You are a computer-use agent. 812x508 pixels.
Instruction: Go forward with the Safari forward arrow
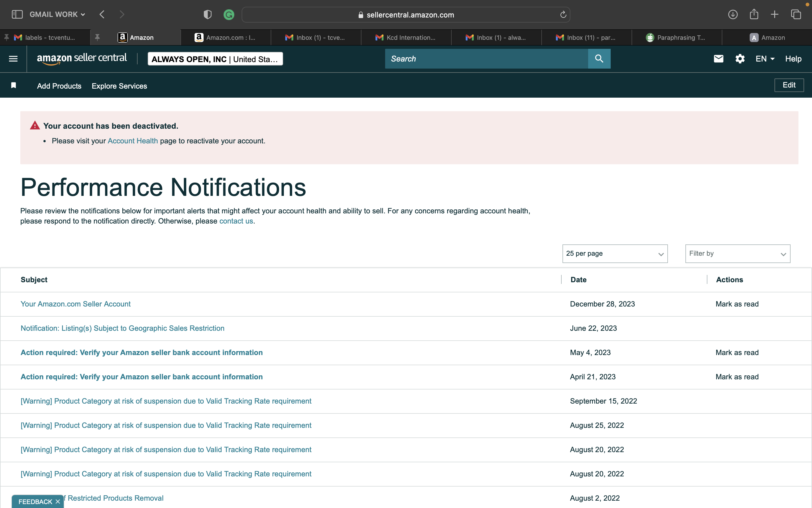click(x=122, y=14)
